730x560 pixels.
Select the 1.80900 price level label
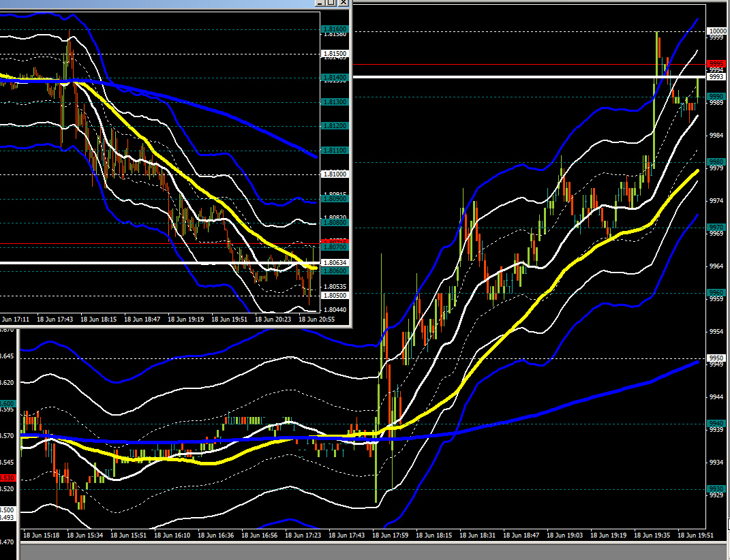coord(335,198)
